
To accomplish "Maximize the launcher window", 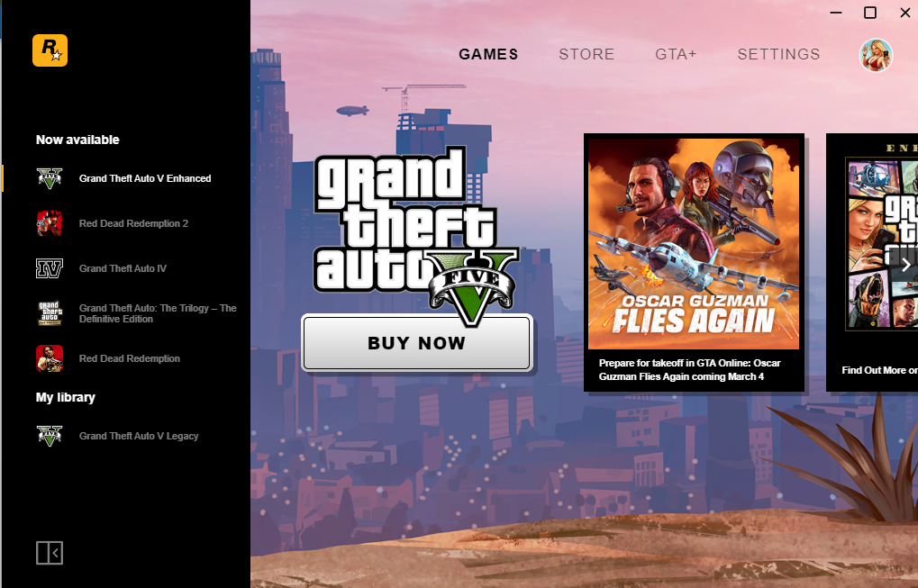I will point(870,13).
